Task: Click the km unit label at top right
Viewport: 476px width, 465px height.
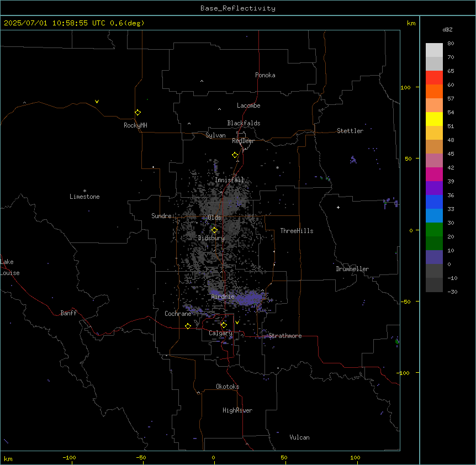Action: tap(411, 23)
